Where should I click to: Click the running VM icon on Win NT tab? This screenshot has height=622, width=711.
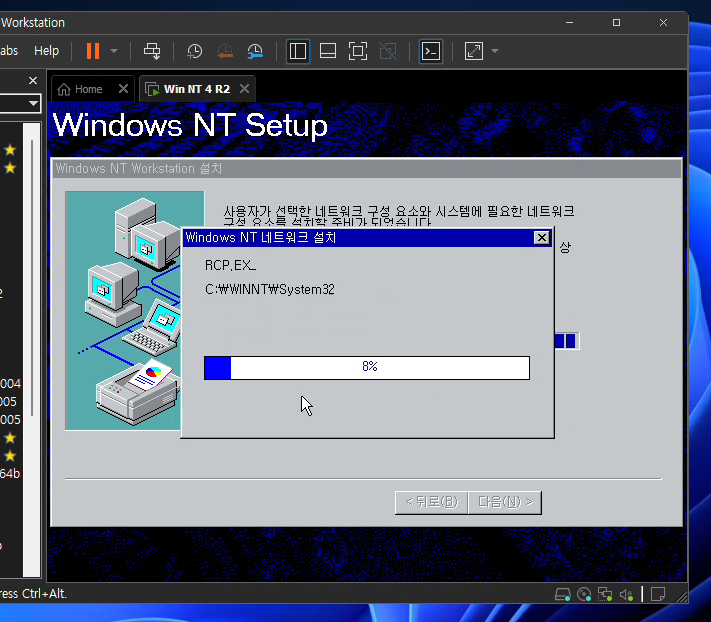click(x=152, y=89)
